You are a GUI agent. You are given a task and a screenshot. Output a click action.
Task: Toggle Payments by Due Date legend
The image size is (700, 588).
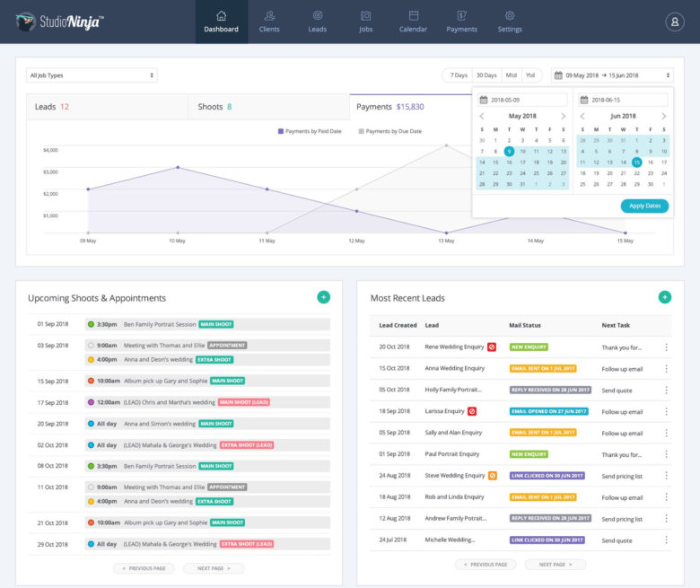pos(389,131)
